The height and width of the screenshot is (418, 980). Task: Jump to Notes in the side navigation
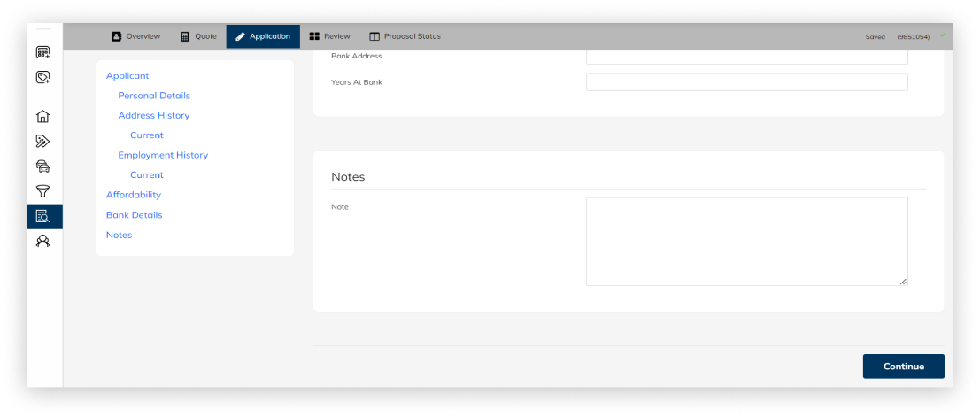(120, 235)
